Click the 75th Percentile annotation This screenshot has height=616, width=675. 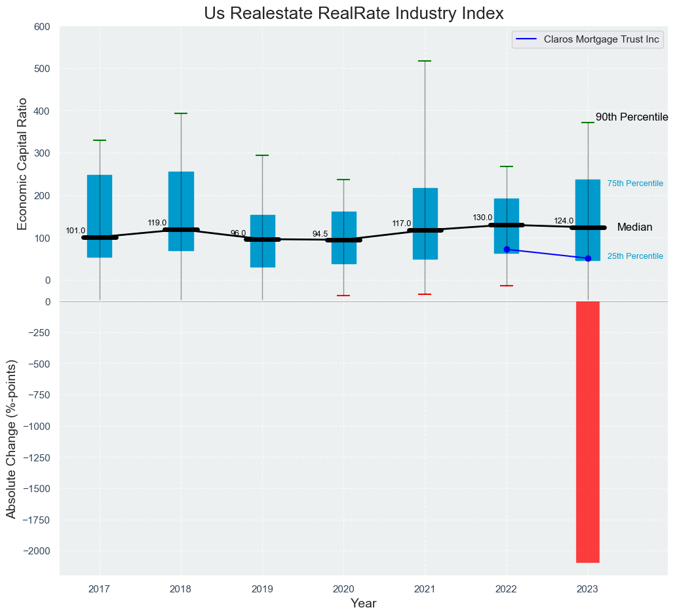pyautogui.click(x=635, y=183)
